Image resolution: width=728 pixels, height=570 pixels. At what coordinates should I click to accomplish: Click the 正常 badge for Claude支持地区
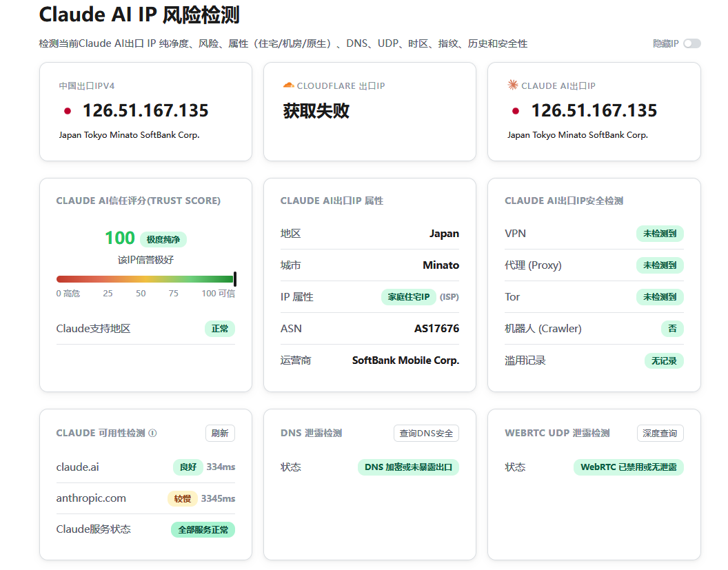tap(220, 329)
